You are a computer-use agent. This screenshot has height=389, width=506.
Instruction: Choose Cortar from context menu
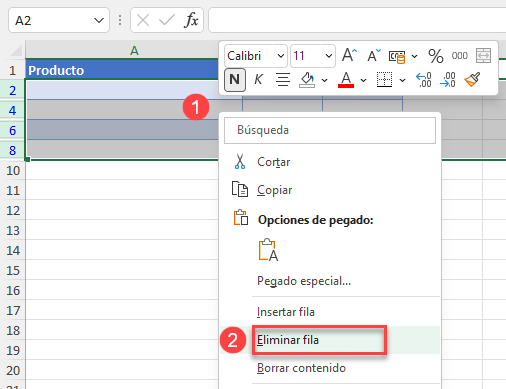point(330,162)
